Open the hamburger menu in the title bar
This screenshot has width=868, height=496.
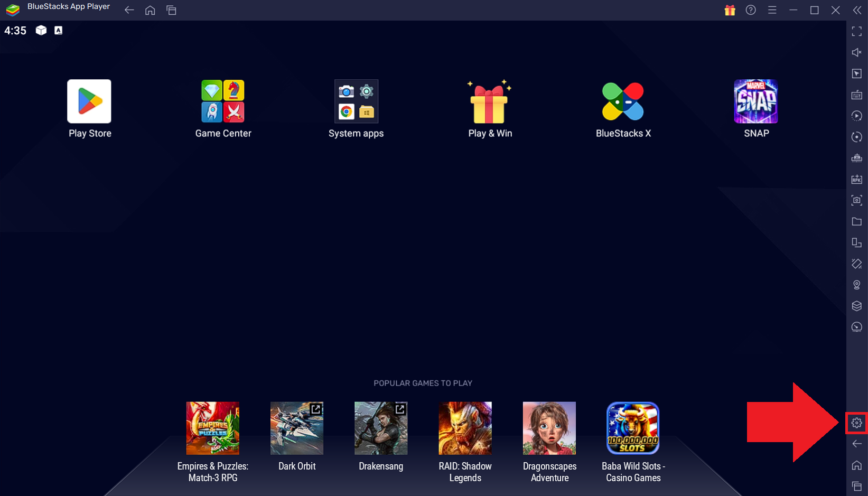pyautogui.click(x=772, y=10)
